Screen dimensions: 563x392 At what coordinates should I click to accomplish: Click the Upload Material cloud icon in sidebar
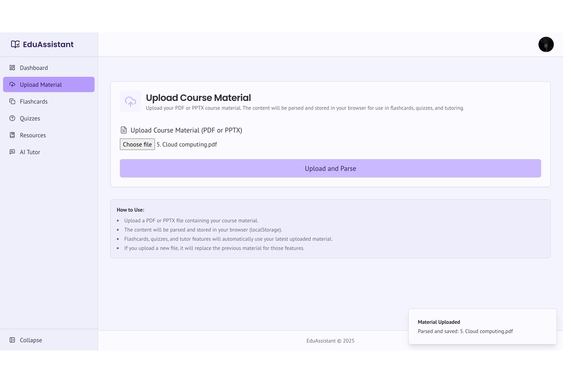(x=12, y=85)
